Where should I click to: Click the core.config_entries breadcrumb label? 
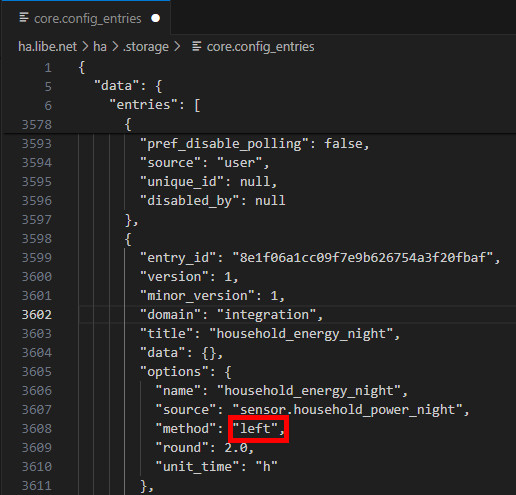click(x=260, y=47)
